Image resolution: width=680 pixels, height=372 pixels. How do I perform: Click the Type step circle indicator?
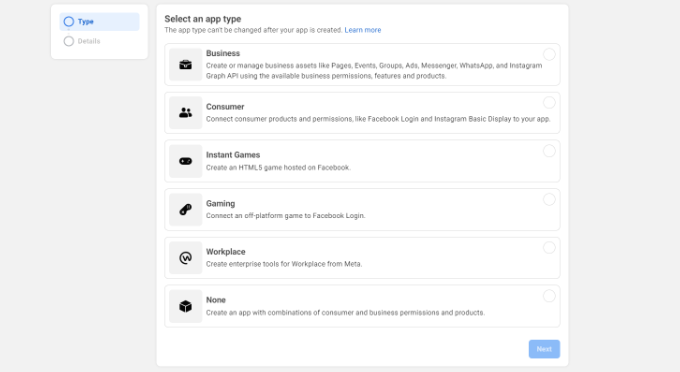[69, 22]
